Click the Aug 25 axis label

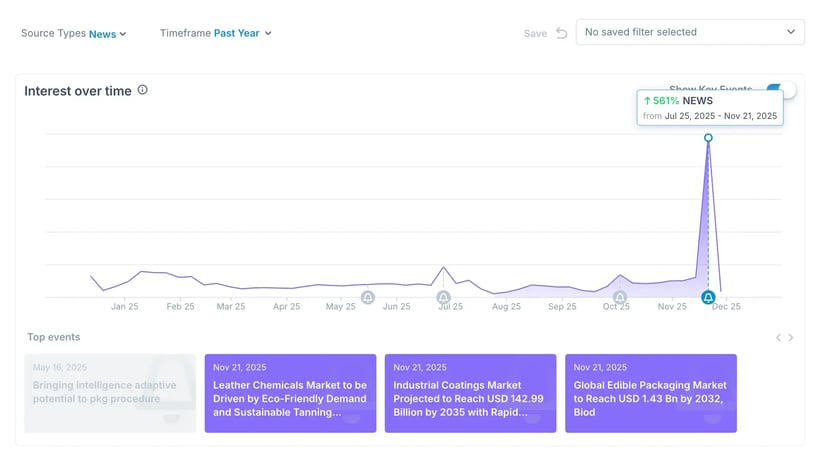click(506, 307)
